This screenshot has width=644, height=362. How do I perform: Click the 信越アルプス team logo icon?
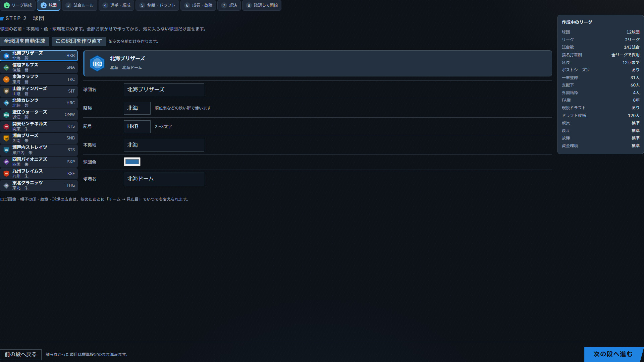(6, 67)
